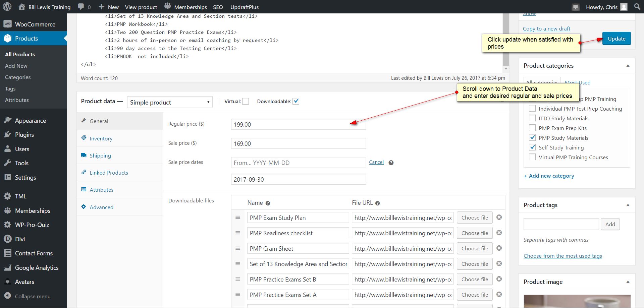This screenshot has height=308, width=644.
Task: Enable the Virtual checkbox
Action: coord(246,102)
